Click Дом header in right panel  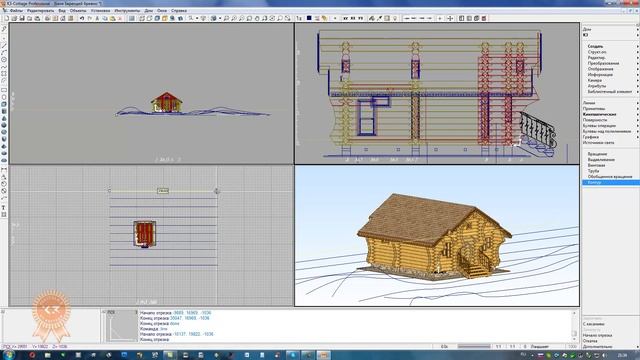587,29
